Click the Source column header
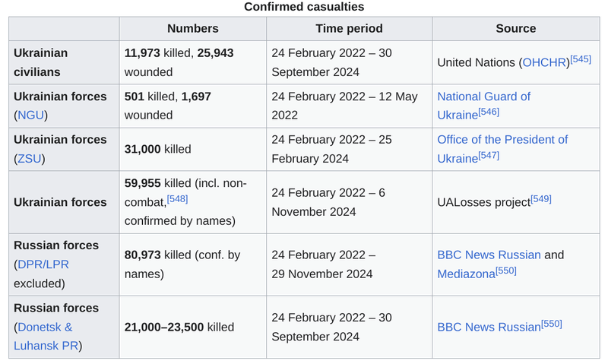The height and width of the screenshot is (364, 608). click(515, 29)
